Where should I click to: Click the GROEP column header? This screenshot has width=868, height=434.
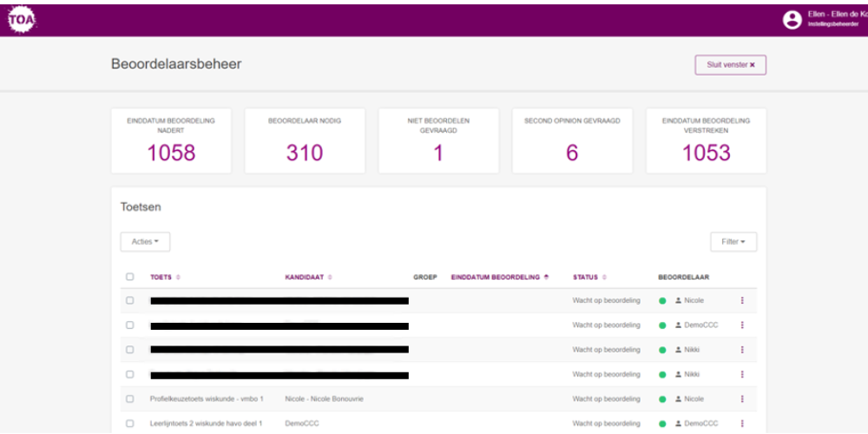point(425,278)
